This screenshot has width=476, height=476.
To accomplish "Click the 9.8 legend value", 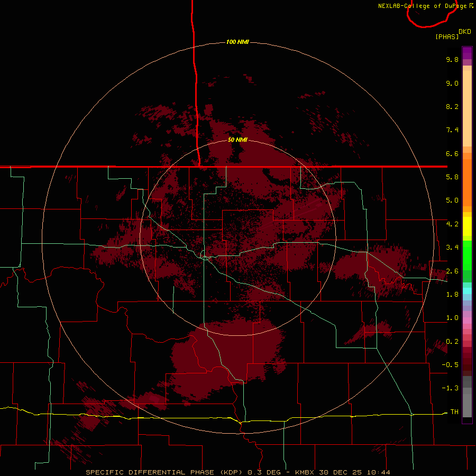I will [452, 59].
